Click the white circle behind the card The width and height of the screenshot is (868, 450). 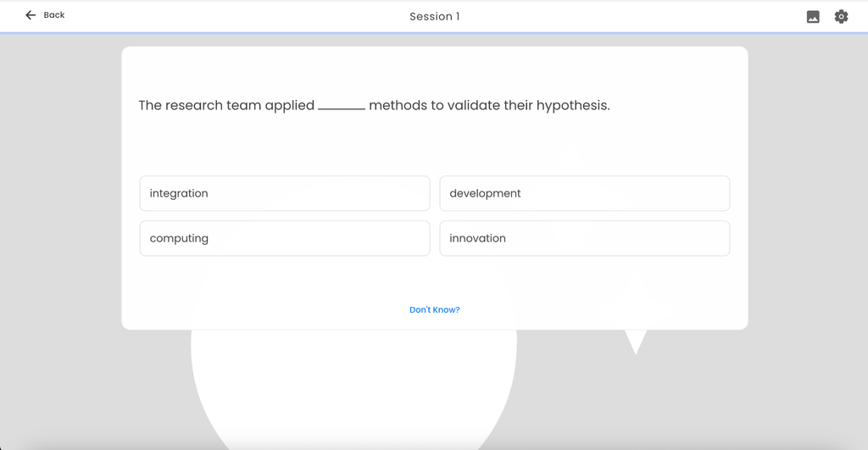[x=353, y=389]
